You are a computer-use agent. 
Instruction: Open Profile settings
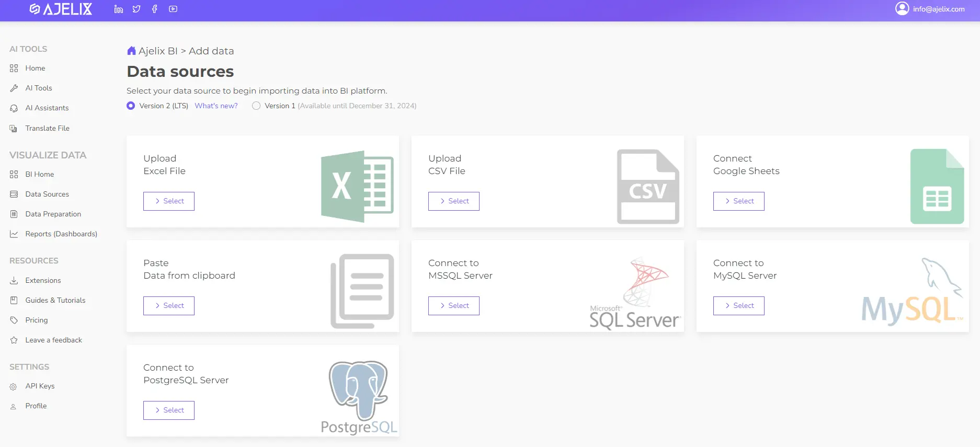[x=36, y=406]
